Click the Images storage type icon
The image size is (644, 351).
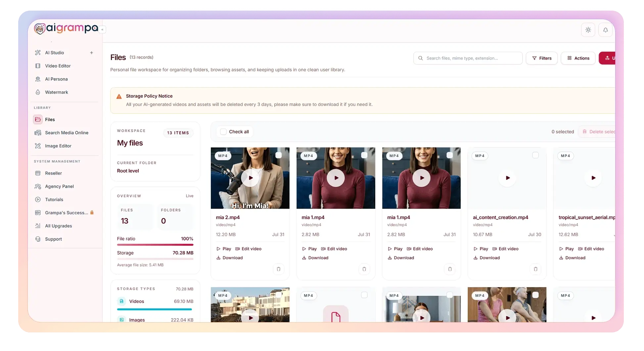[x=122, y=320]
